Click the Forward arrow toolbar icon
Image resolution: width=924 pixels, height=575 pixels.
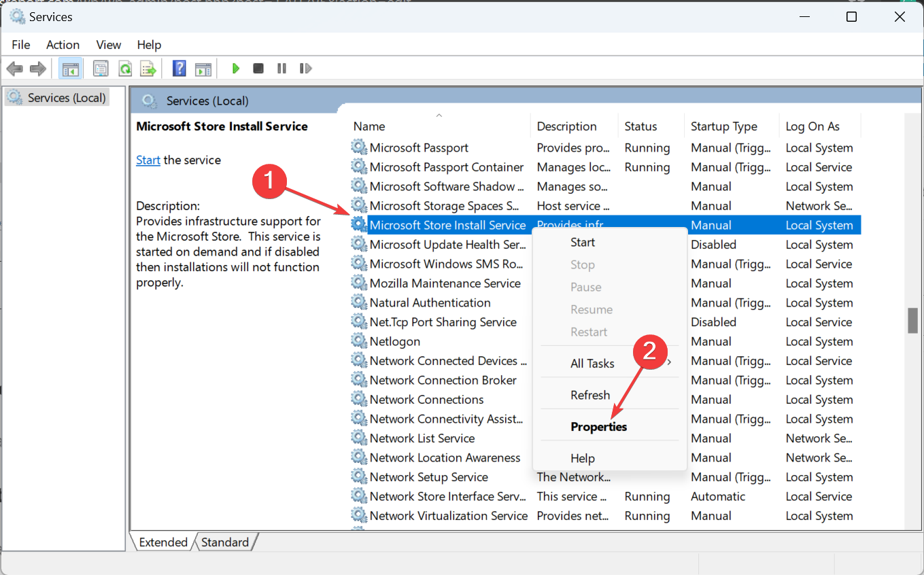[x=38, y=69]
